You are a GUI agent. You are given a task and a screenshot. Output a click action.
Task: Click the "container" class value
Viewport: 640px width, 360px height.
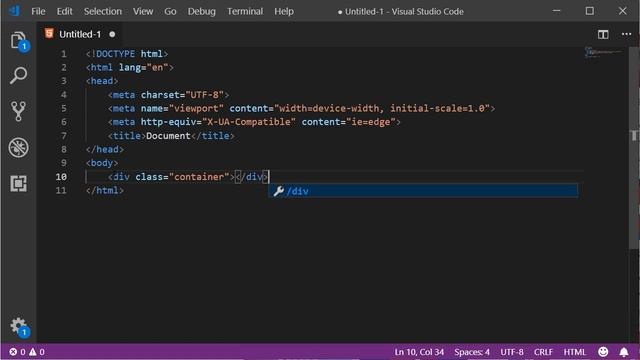pos(199,177)
